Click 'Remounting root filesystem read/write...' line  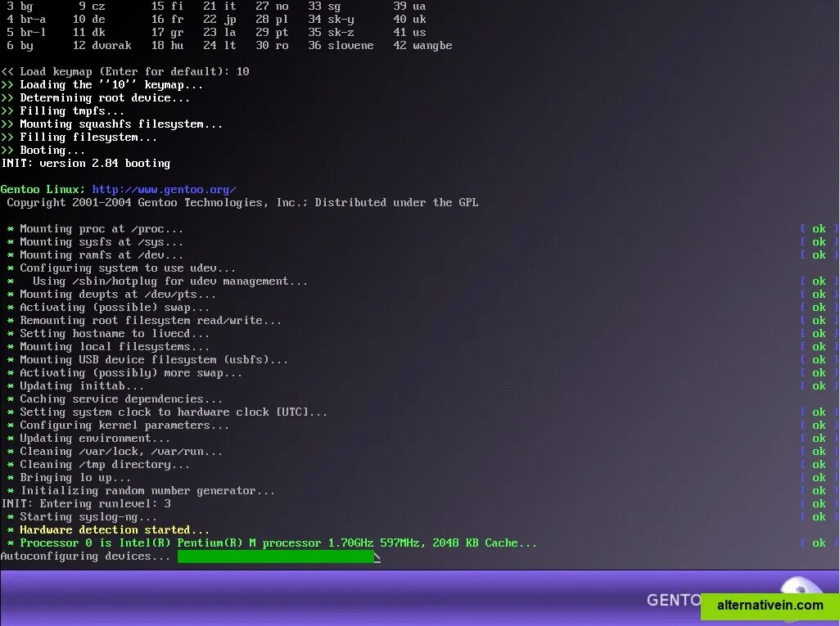pyautogui.click(x=144, y=321)
